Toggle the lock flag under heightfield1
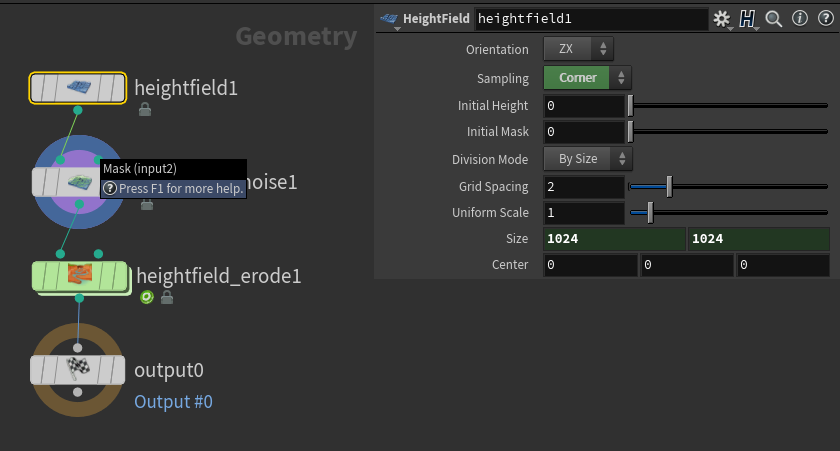This screenshot has width=840, height=451. coord(145,109)
